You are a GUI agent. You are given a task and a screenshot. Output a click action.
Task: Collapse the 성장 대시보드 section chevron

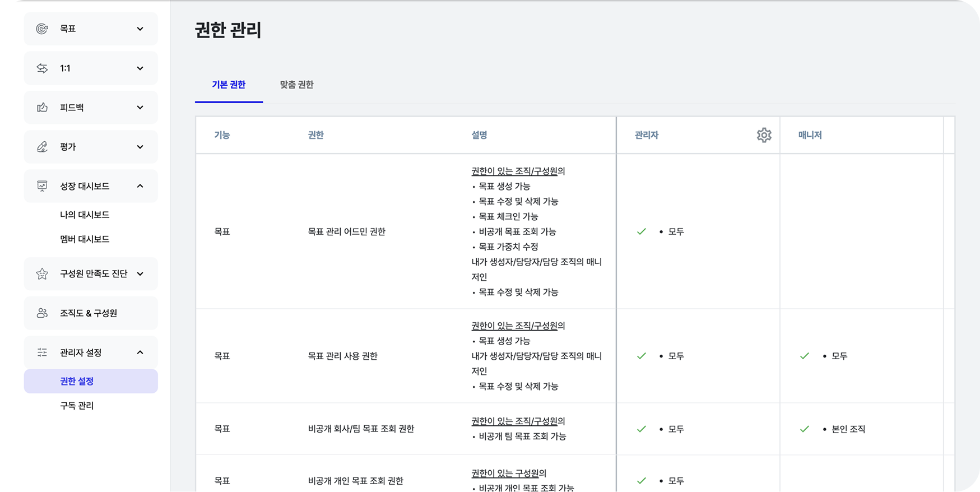tap(140, 186)
